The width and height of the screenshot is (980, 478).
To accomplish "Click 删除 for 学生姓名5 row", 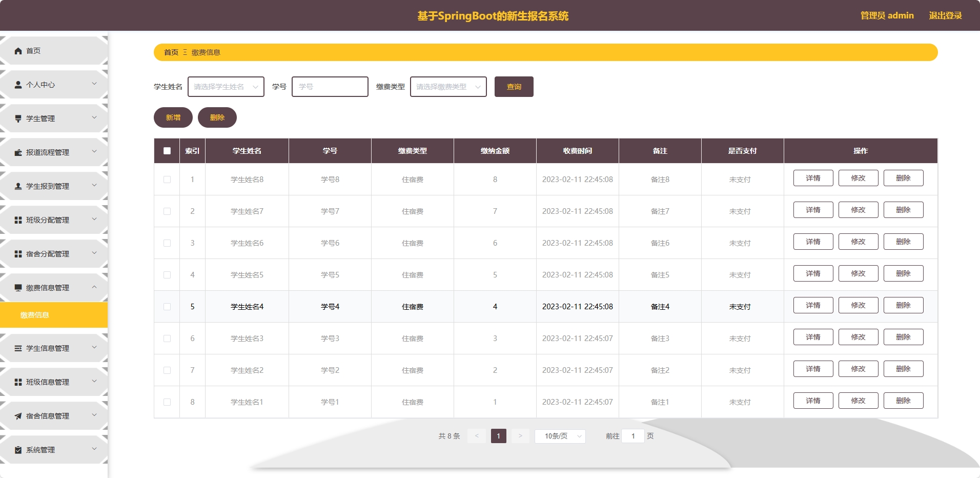I will [904, 273].
